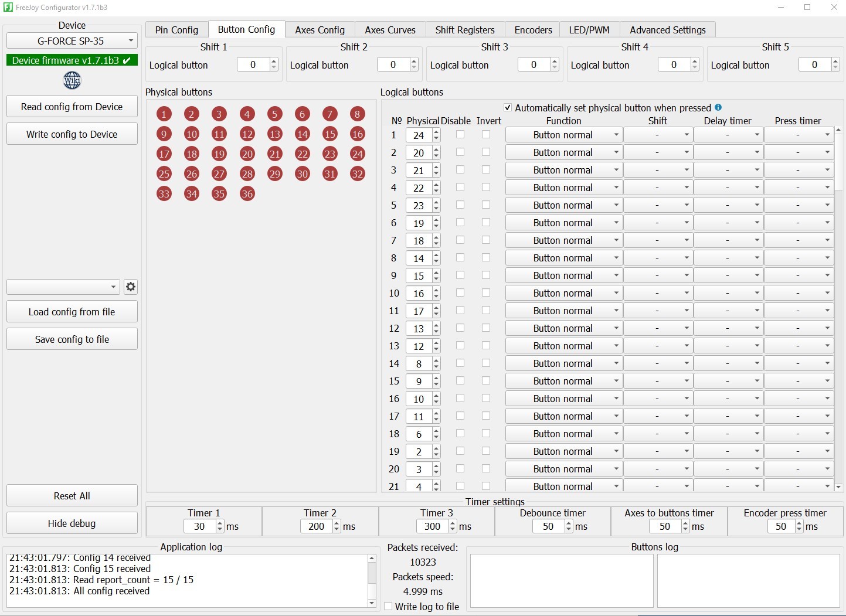Viewport: 846px width, 616px height.
Task: Switch to the Axes Curves tab
Action: coord(390,30)
